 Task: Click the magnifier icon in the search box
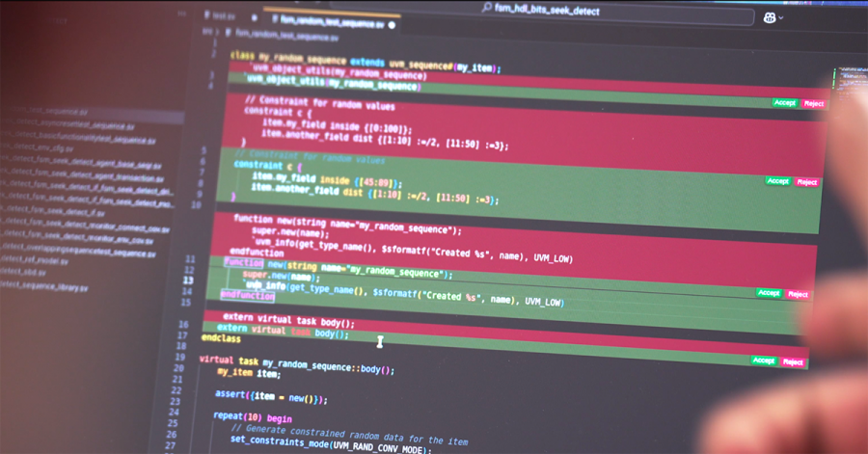click(487, 7)
